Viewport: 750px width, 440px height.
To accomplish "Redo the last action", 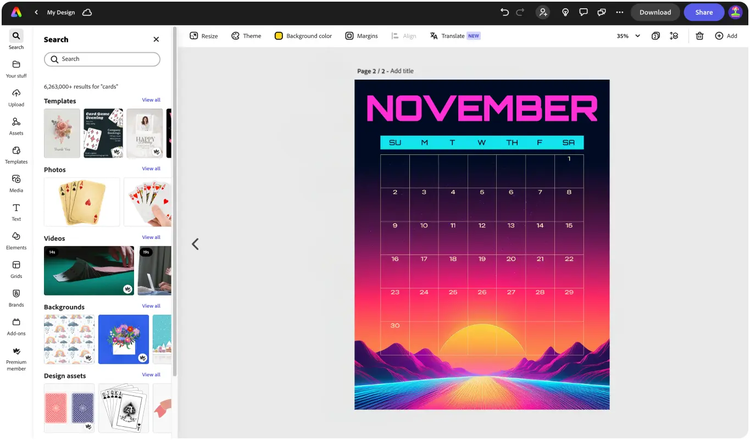I will click(520, 12).
